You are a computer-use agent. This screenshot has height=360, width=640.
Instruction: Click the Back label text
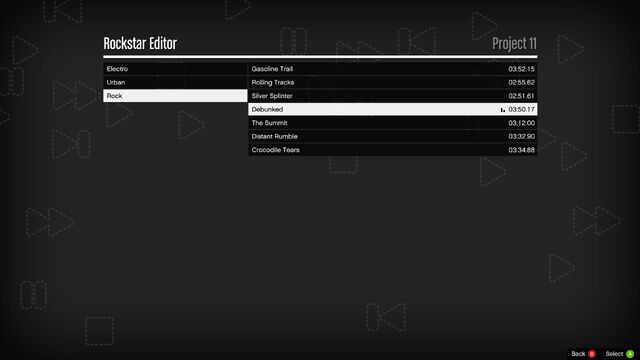point(578,354)
